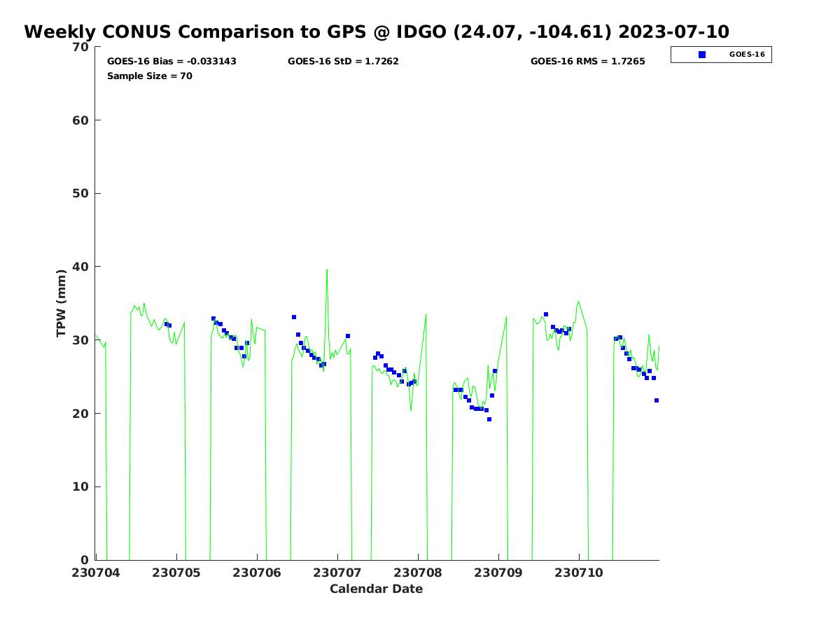
Task: Click the tallest green line spike peak
Action: pos(326,270)
